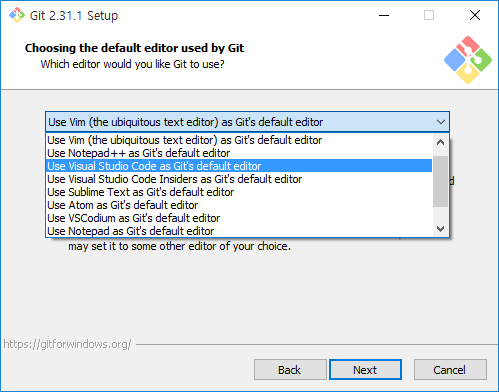This screenshot has height=392, width=499.
Task: Open the gitforwindows.org link
Action: pos(68,344)
